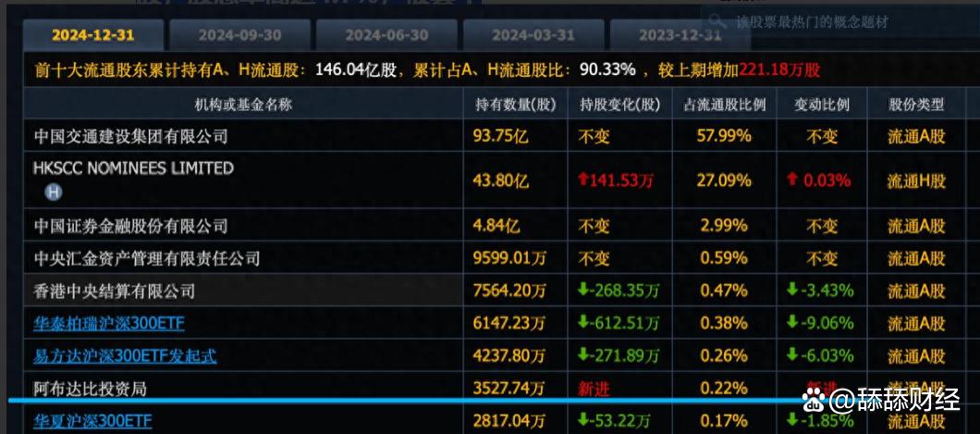Click the 93.75亿 holding value
The width and height of the screenshot is (980, 434).
tap(500, 136)
